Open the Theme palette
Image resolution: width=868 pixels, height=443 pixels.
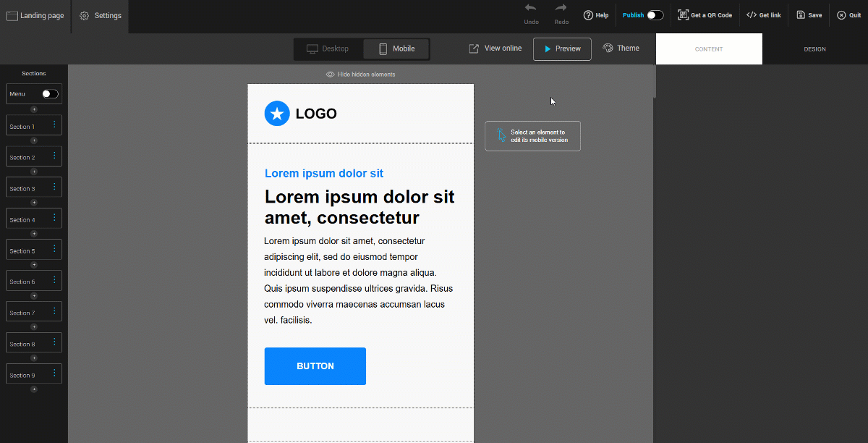[x=621, y=48]
